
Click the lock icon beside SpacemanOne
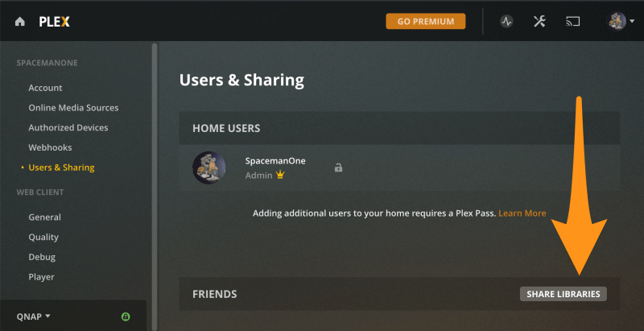[339, 168]
